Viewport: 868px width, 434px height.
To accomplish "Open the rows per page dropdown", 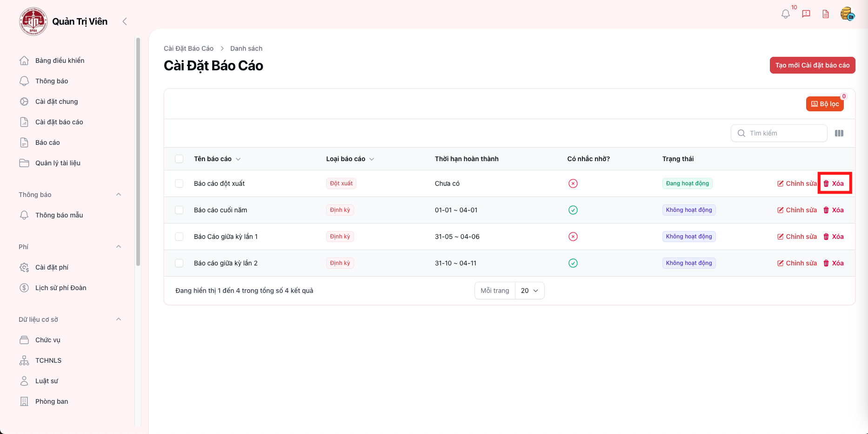I will point(529,291).
